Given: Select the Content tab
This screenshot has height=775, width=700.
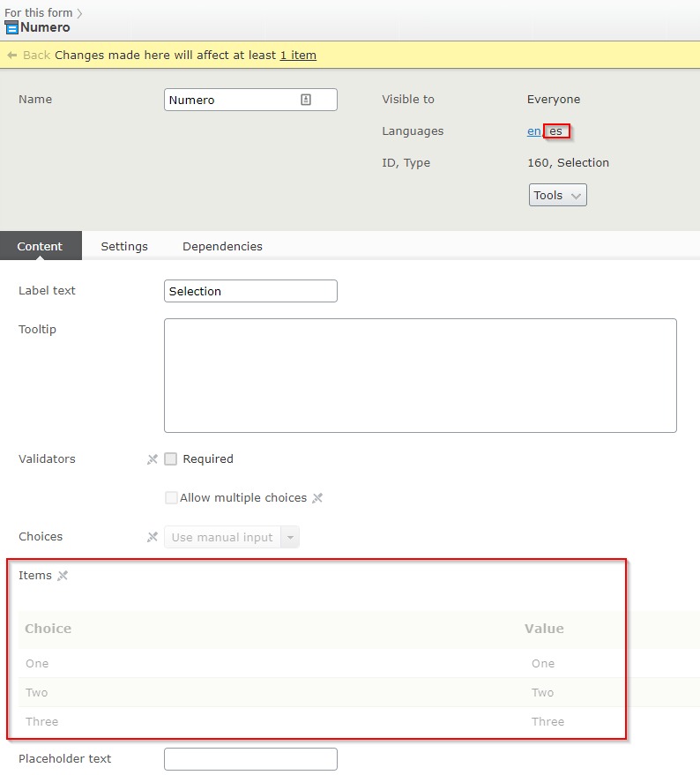Looking at the screenshot, I should (41, 246).
